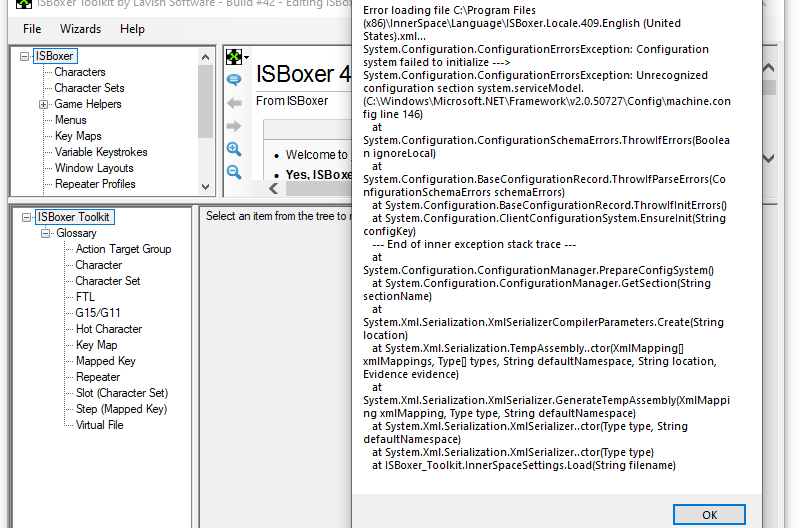806x528 pixels.
Task: Select Action Target Group glossary entry
Action: tap(123, 249)
